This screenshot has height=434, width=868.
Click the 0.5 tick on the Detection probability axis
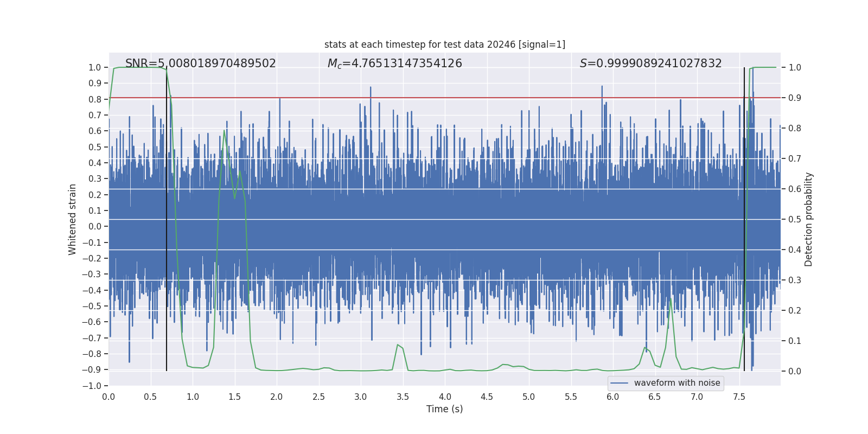tap(795, 220)
